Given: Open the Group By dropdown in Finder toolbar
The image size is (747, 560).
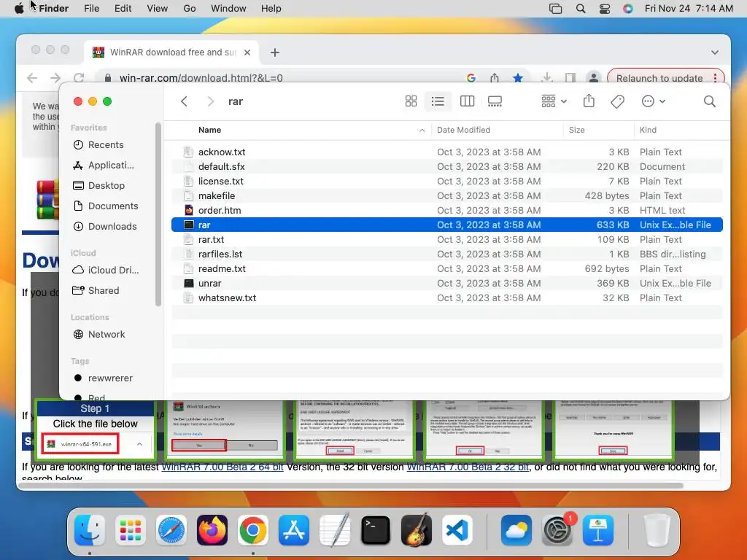Looking at the screenshot, I should coord(554,101).
